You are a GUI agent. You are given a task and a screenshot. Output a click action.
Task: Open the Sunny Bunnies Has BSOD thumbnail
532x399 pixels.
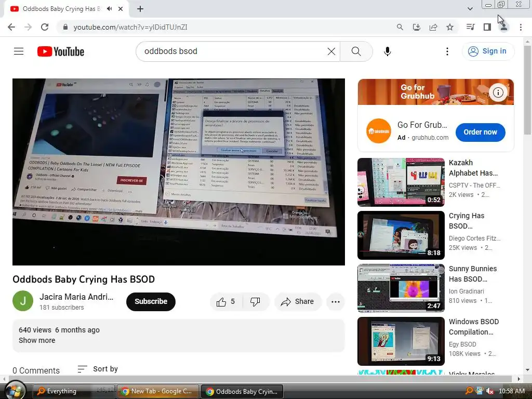tap(401, 288)
